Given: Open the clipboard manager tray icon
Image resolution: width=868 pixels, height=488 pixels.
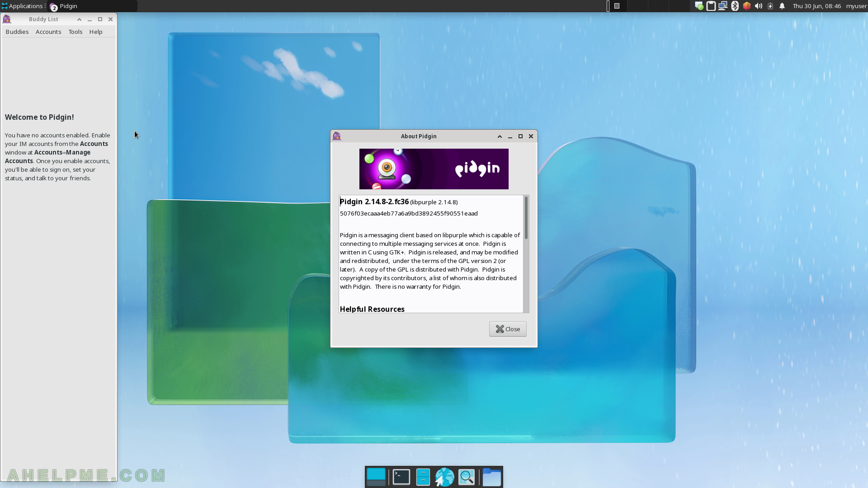Looking at the screenshot, I should 711,6.
